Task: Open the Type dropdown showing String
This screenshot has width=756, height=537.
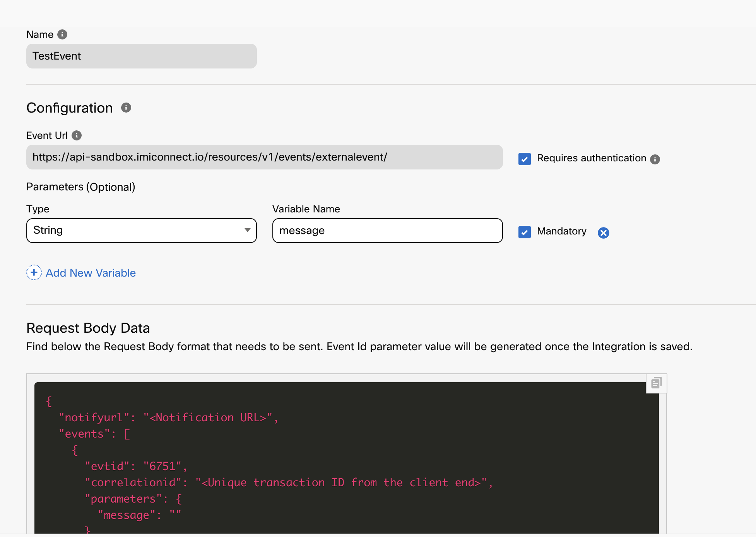Action: [x=135, y=231]
